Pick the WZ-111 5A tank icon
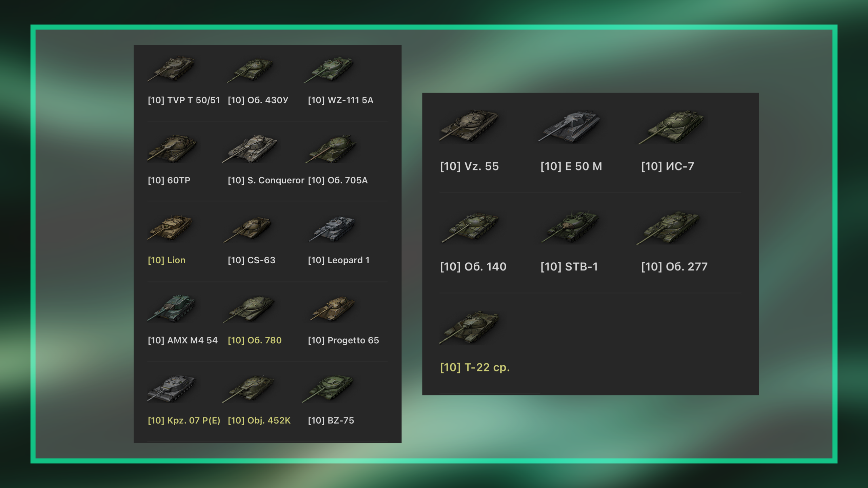This screenshot has height=488, width=868. tap(329, 69)
